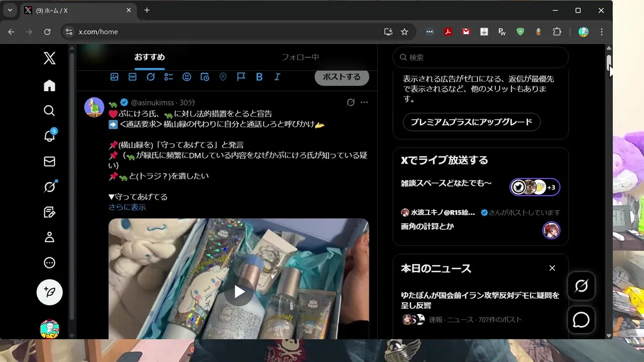This screenshot has height=362, width=644.
Task: Open the Explore search icon in sidebar
Action: pos(49,111)
